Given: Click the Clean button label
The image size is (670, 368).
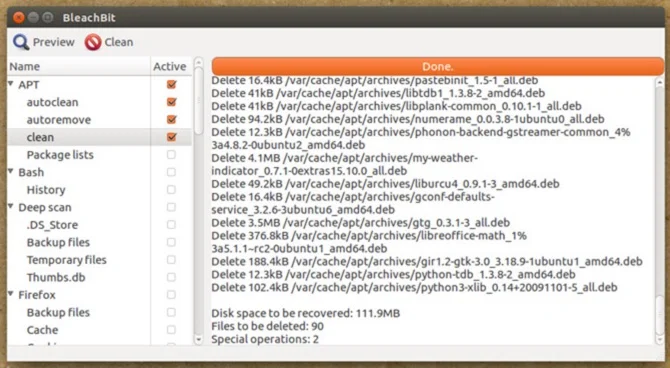Looking at the screenshot, I should point(119,42).
